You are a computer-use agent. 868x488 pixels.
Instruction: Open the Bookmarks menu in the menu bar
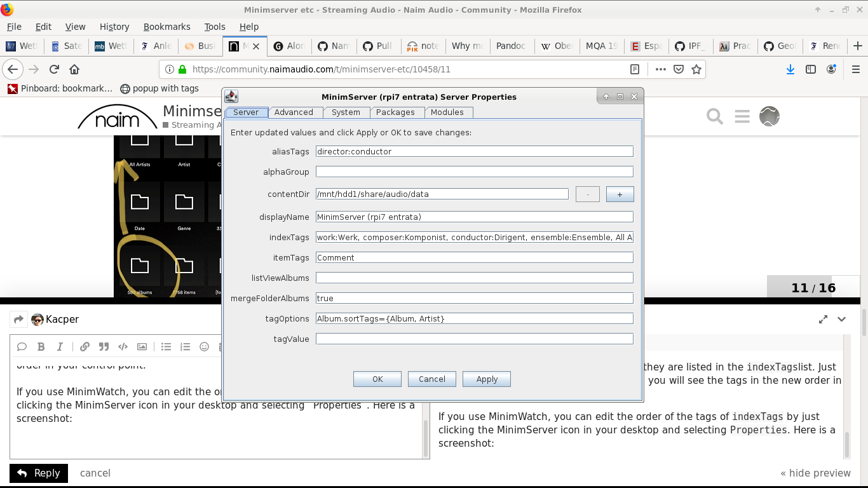point(166,27)
